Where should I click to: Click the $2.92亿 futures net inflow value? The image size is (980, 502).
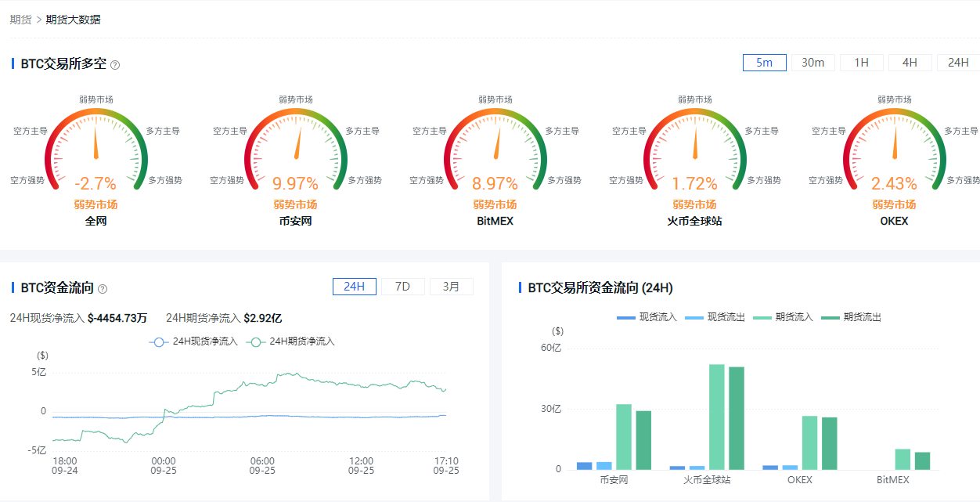point(263,318)
